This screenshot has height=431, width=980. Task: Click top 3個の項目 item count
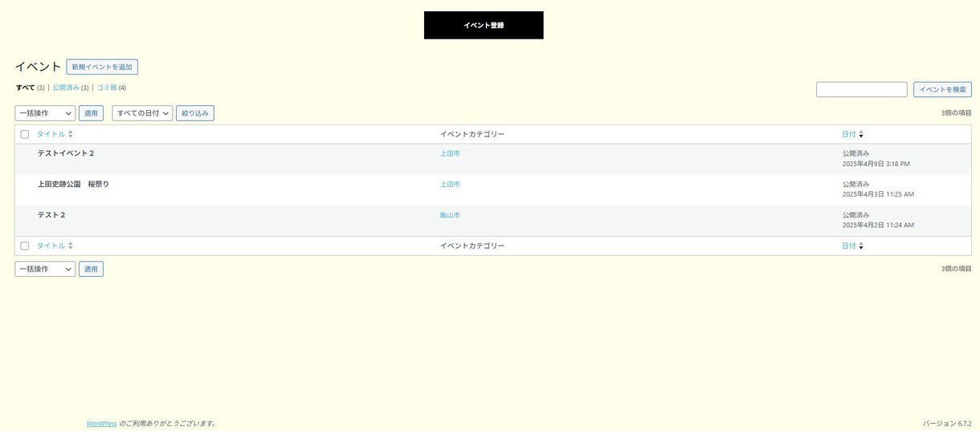[957, 113]
